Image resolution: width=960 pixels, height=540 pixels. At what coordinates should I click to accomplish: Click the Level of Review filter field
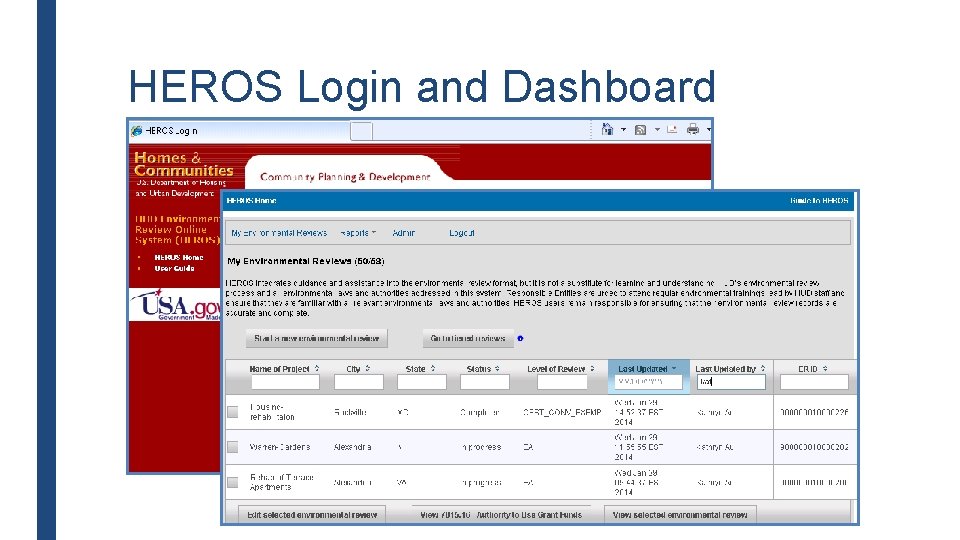pyautogui.click(x=562, y=382)
